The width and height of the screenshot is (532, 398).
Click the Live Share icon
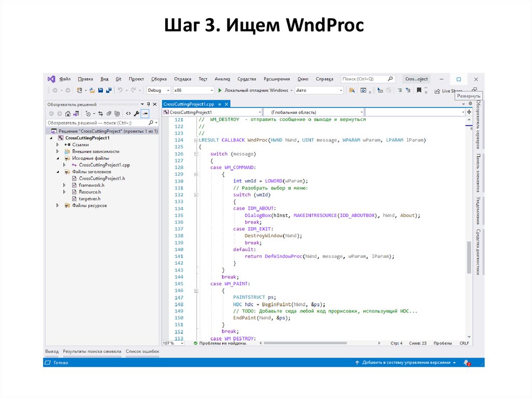(437, 91)
